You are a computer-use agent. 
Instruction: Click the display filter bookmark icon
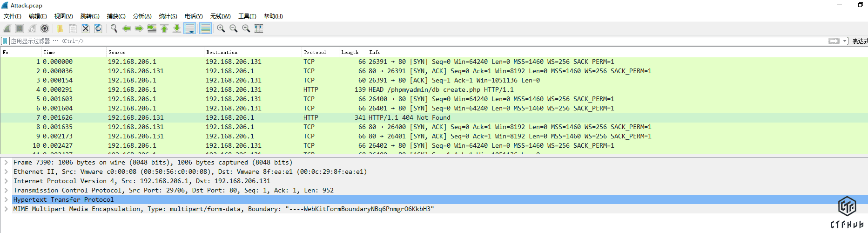(x=5, y=41)
